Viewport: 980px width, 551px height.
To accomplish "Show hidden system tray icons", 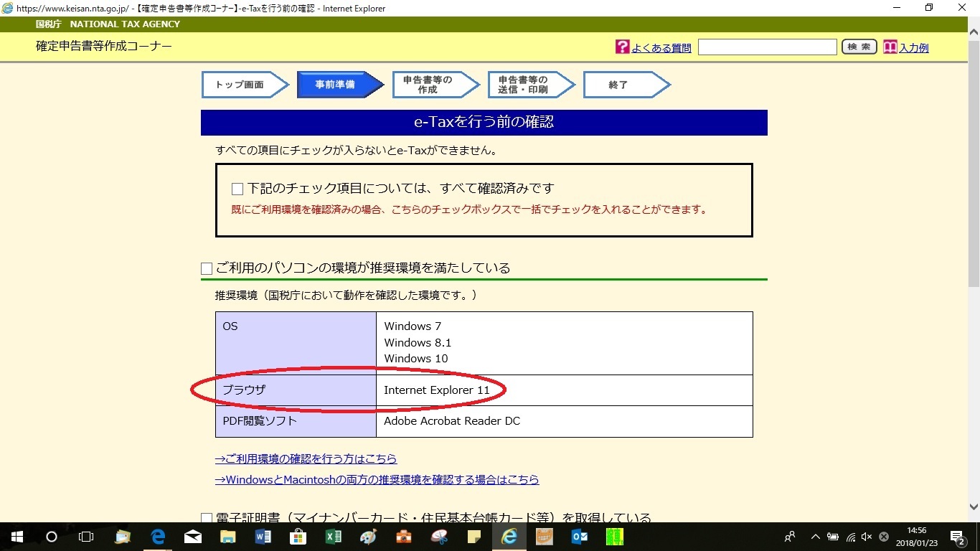I will pos(816,537).
